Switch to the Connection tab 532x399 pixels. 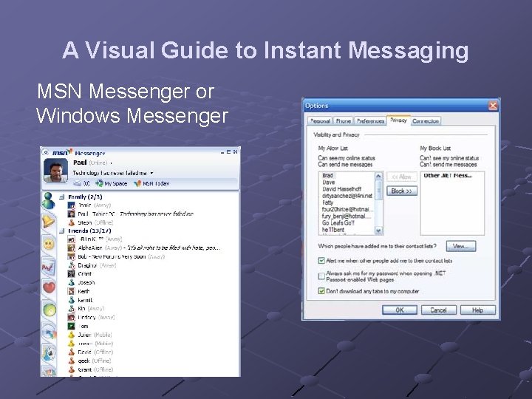click(x=426, y=120)
